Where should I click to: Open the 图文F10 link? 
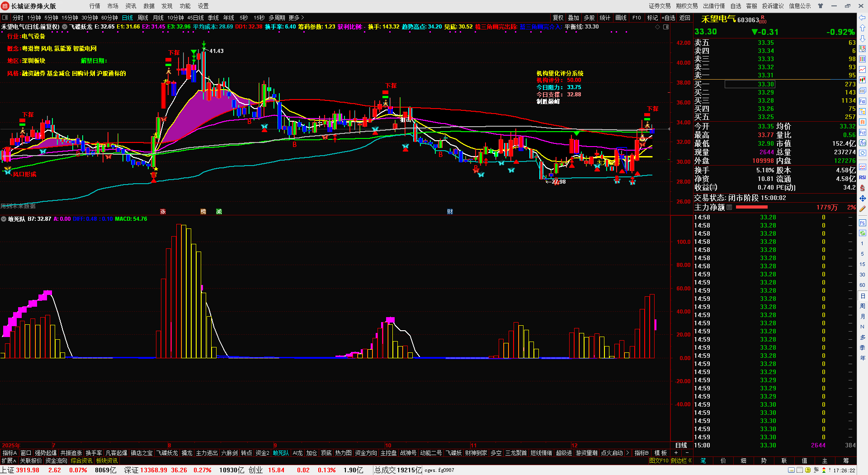[659, 461]
